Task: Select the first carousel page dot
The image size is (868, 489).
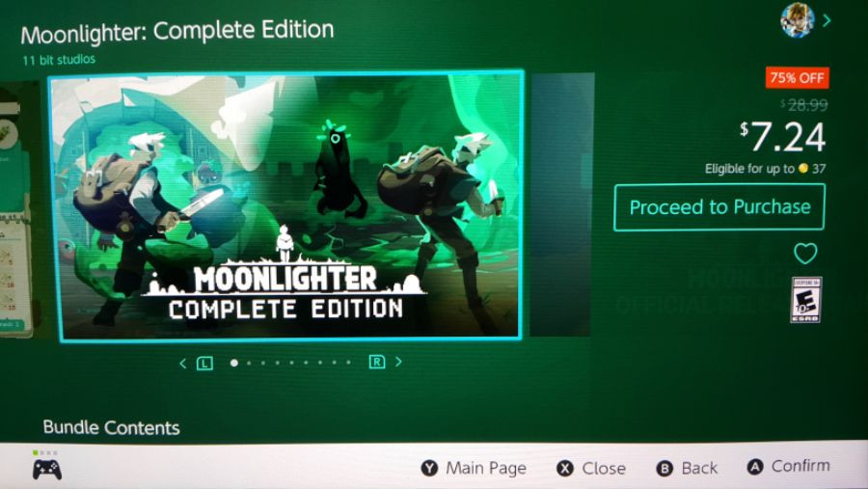Action: coord(234,363)
